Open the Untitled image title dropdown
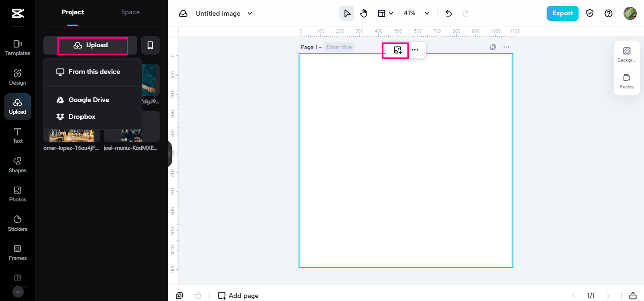 [x=224, y=13]
